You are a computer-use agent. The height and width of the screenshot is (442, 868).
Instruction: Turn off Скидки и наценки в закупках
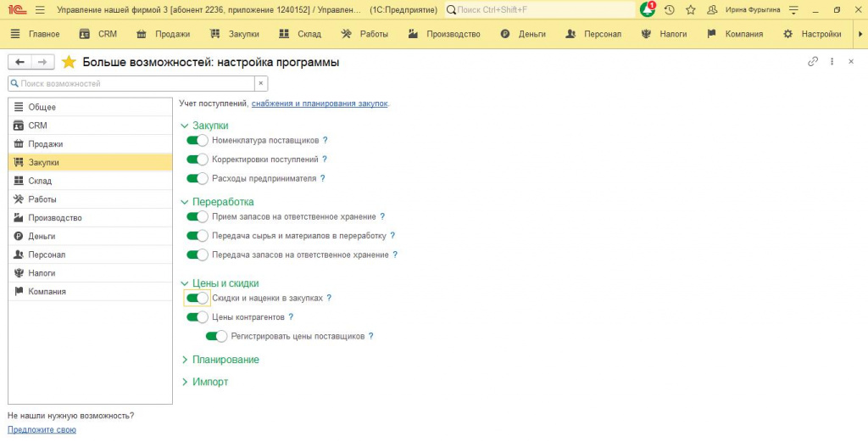point(197,298)
